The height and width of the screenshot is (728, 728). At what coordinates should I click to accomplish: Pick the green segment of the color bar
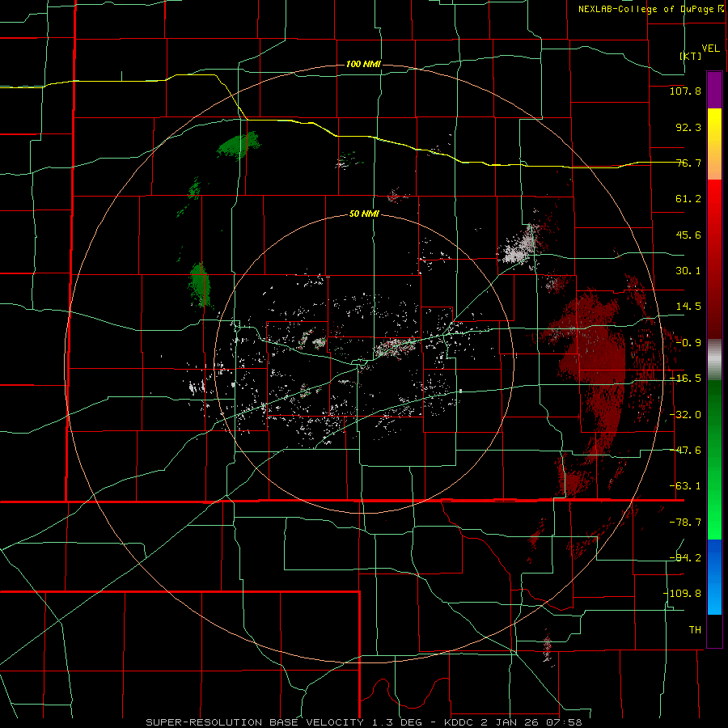point(714,459)
